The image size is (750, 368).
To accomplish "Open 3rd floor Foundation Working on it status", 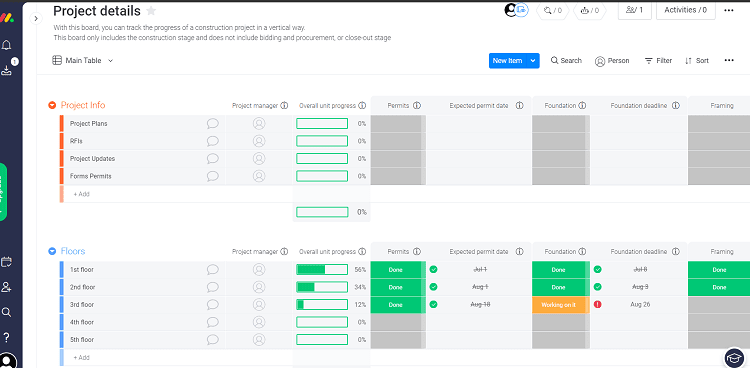I will [x=558, y=304].
